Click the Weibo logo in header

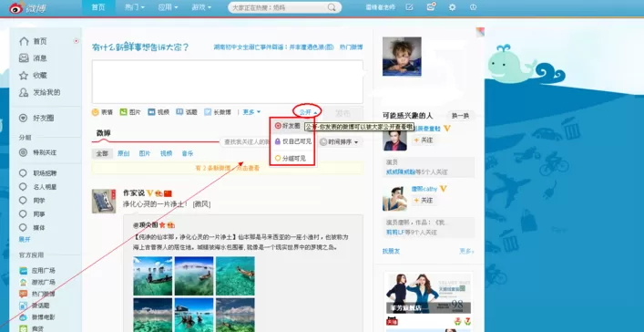pos(27,8)
